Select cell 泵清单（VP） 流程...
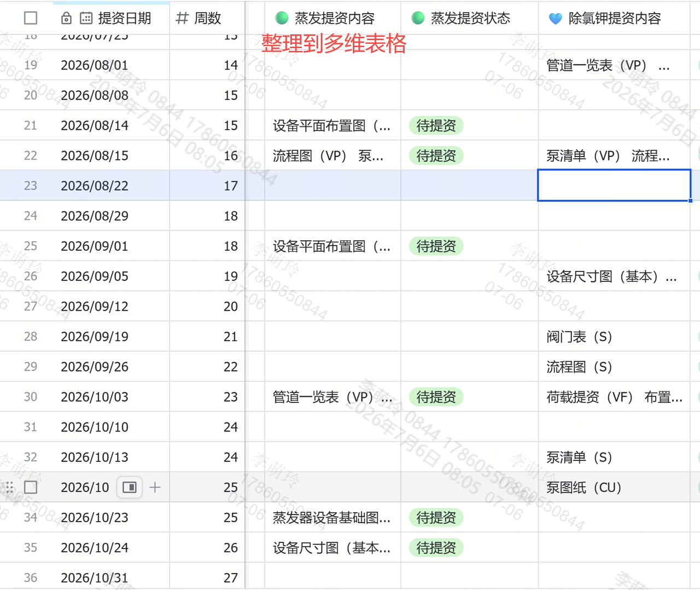 (614, 155)
